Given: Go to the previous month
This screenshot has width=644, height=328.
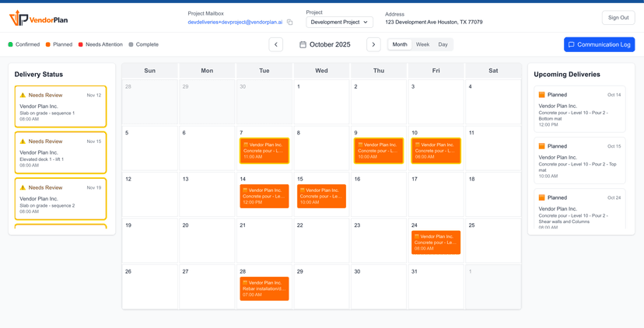Looking at the screenshot, I should [x=276, y=44].
